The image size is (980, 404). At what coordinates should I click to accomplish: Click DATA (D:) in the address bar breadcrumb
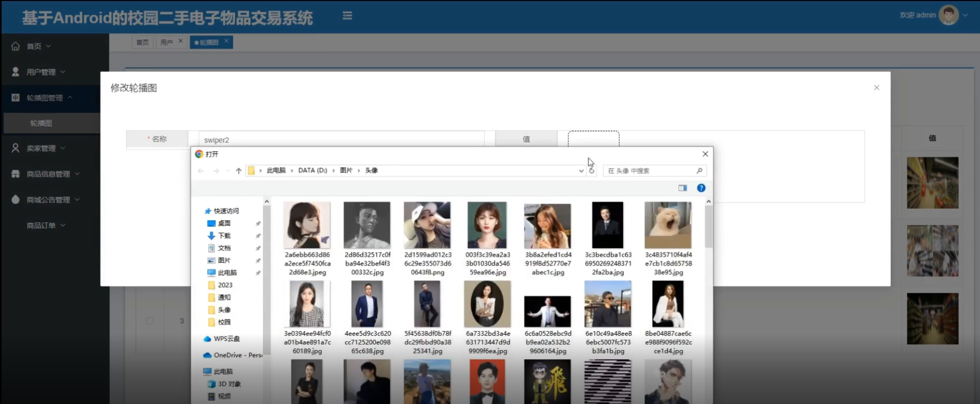(x=313, y=170)
